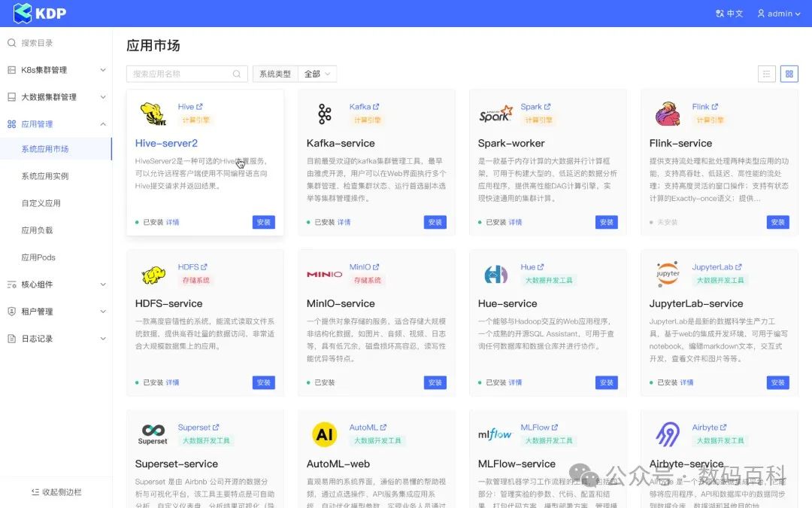Install MinIO-service with 安装 button
The image size is (812, 508).
pos(435,382)
